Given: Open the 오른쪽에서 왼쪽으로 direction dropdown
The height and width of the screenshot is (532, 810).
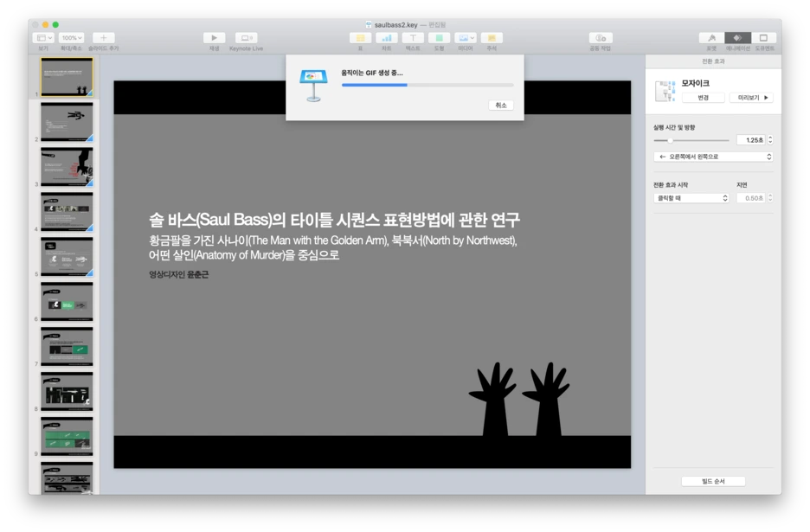Looking at the screenshot, I should [713, 156].
